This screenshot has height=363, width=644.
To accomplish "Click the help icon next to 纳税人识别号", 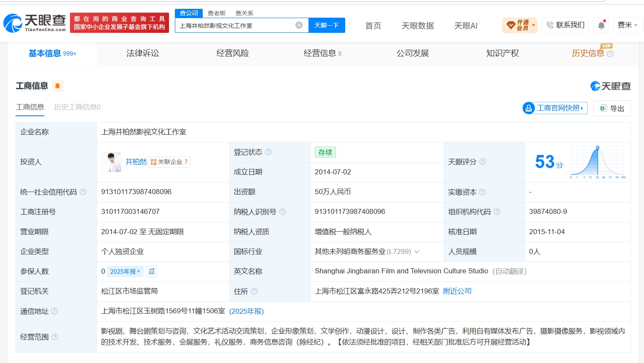I will pyautogui.click(x=283, y=212).
